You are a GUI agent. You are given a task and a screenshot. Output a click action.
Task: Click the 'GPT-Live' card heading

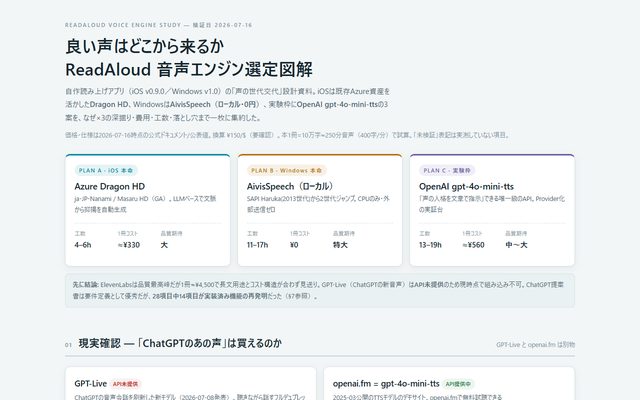coord(91,384)
